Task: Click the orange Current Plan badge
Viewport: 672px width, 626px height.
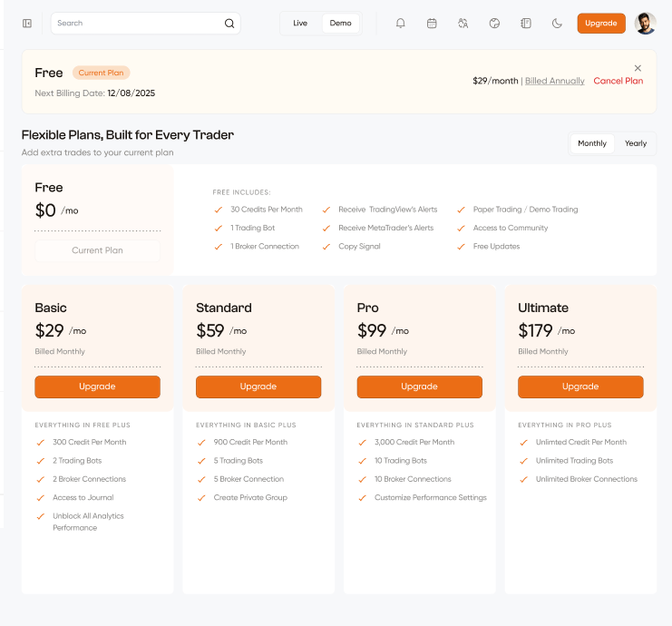Action: pos(102,73)
